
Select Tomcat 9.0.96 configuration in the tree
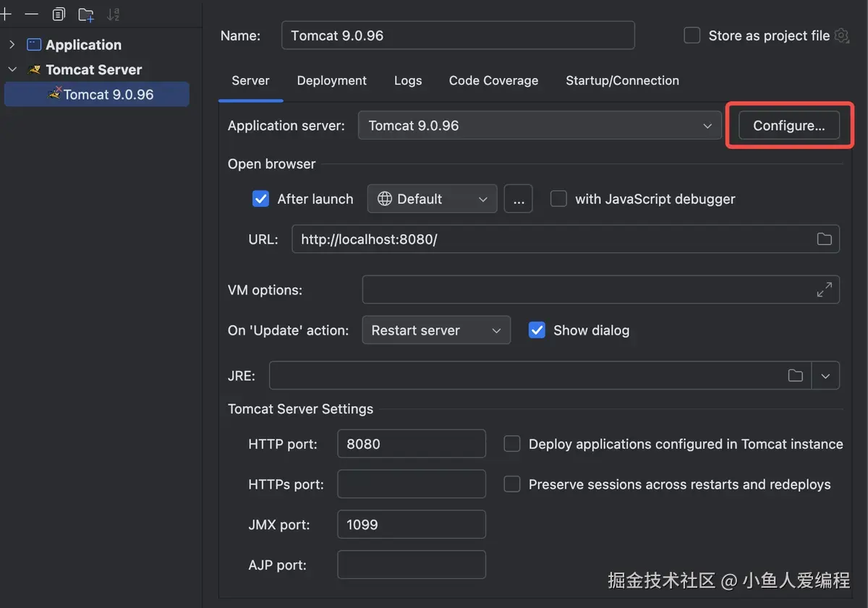pos(97,95)
